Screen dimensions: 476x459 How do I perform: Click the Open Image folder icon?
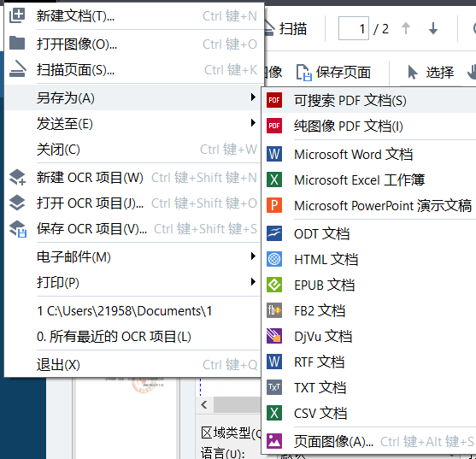tap(17, 43)
